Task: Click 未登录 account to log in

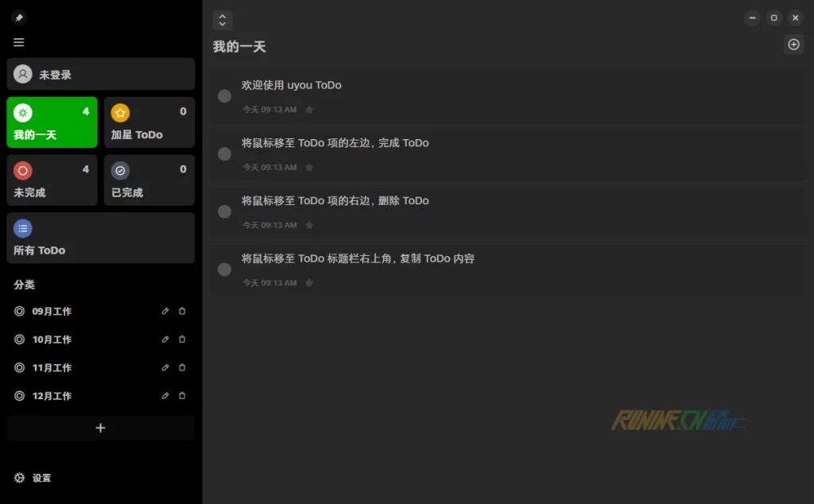Action: [100, 74]
